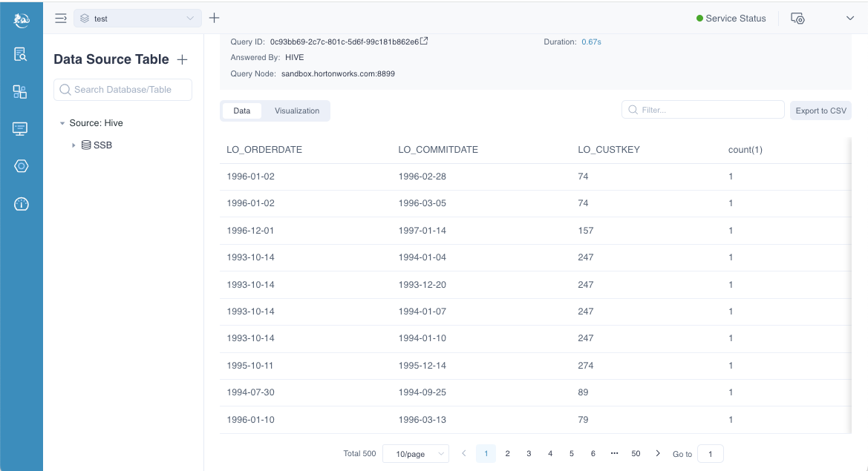Click the Filter input box
Image resolution: width=868 pixels, height=471 pixels.
click(703, 110)
